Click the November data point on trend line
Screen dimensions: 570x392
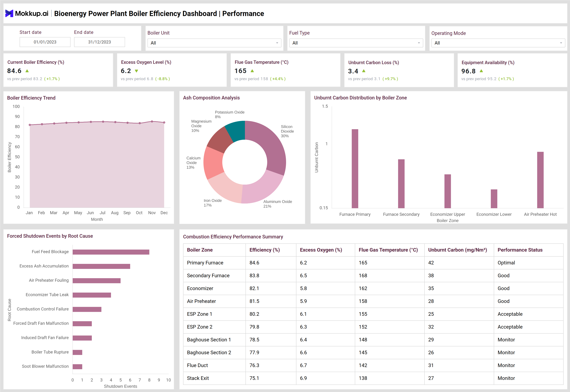pos(152,121)
